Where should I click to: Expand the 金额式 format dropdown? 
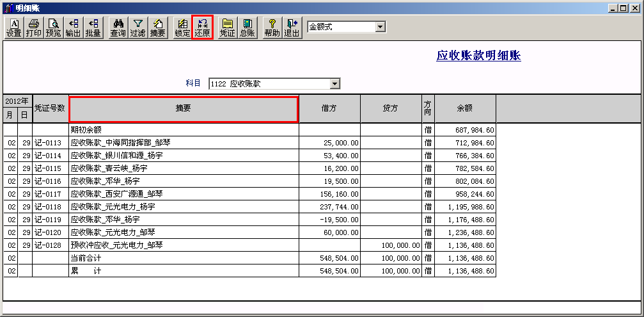[381, 27]
